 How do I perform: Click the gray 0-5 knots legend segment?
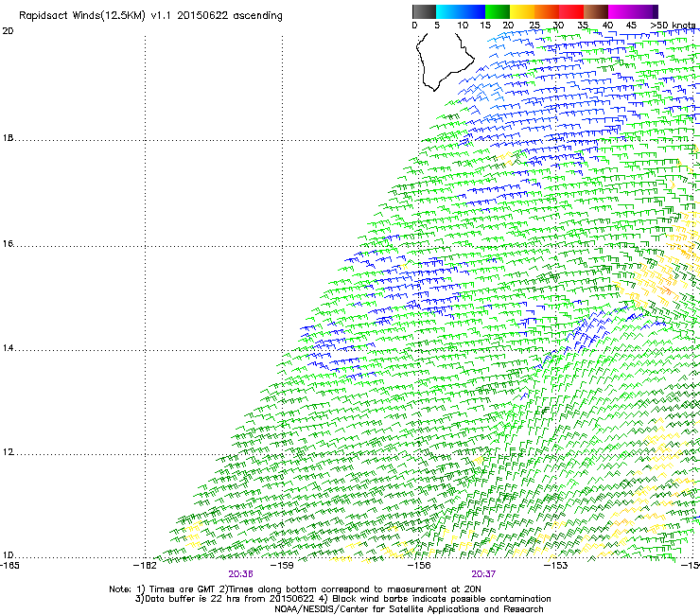pos(424,11)
